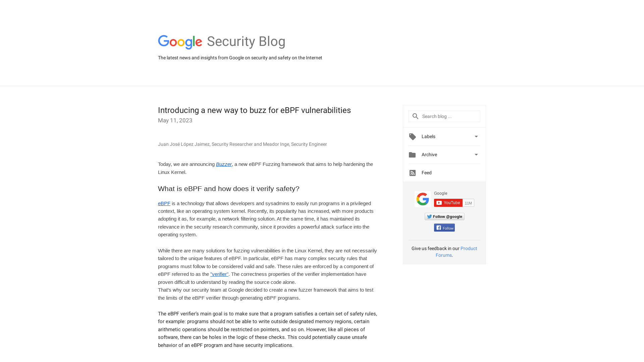This screenshot has width=644, height=362.
Task: Select the Product Forums menu item
Action: click(x=456, y=251)
